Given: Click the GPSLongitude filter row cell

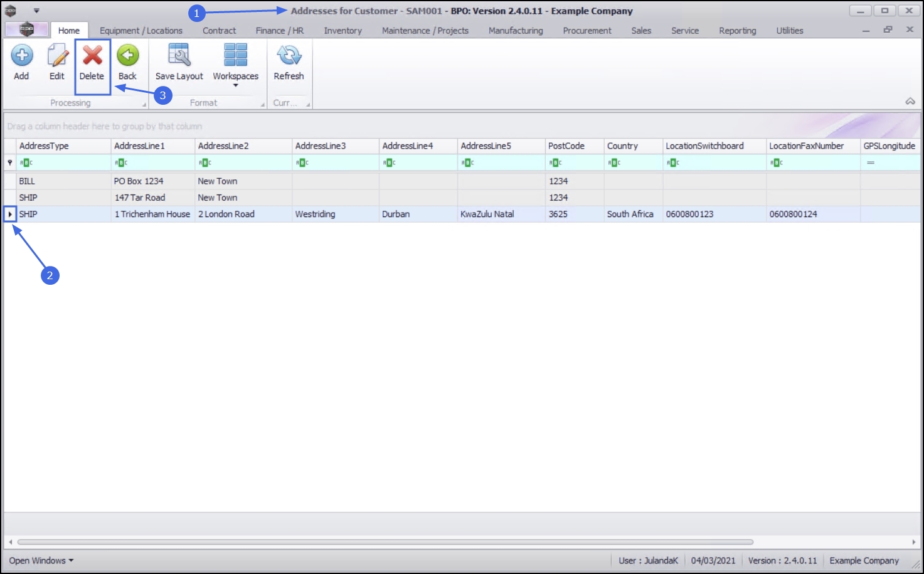Looking at the screenshot, I should 890,162.
